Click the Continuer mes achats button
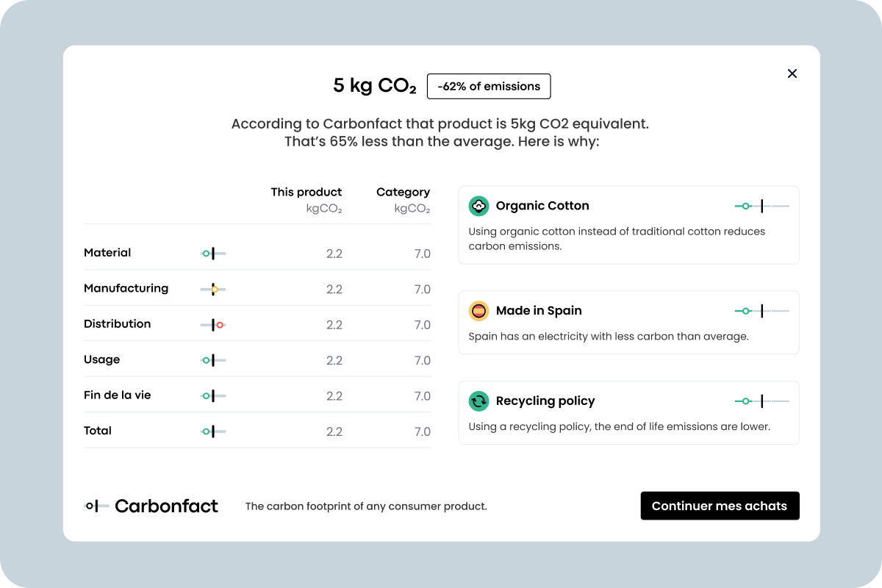This screenshot has width=882, height=588. coord(720,506)
